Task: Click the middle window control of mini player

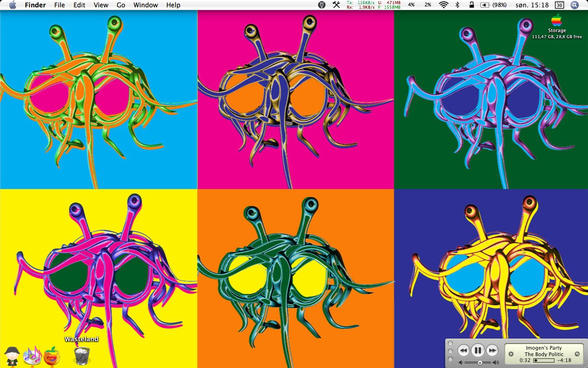Action: [x=450, y=351]
